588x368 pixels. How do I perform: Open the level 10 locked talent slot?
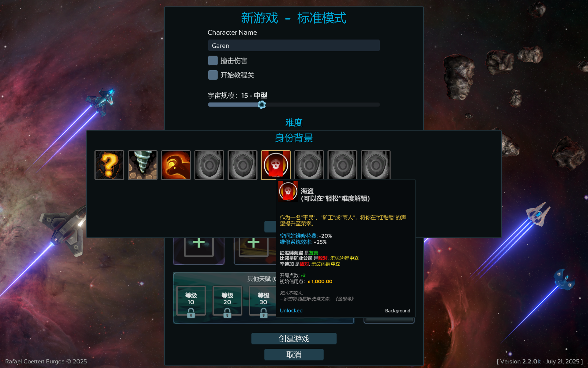[x=191, y=301]
